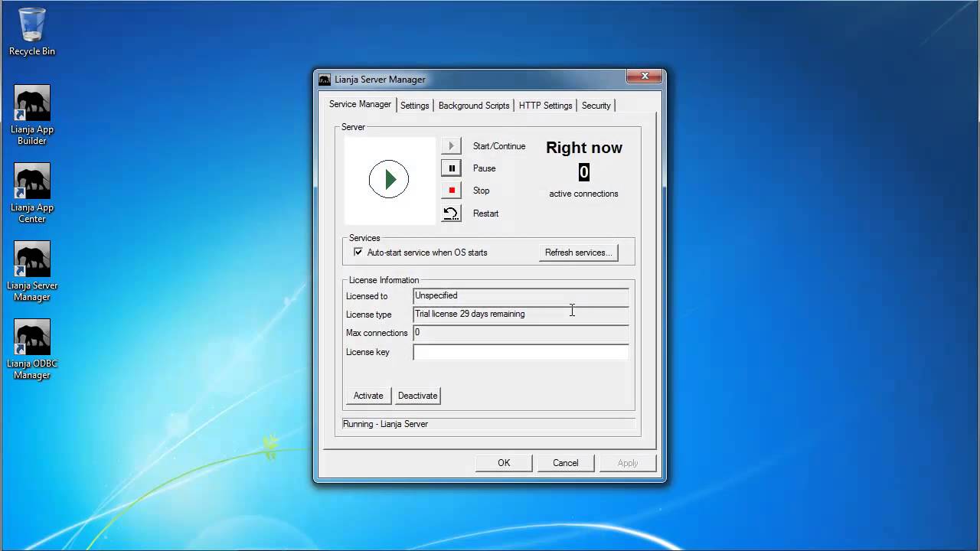
Task: Switch to the HTTP Settings tab
Action: (x=545, y=106)
